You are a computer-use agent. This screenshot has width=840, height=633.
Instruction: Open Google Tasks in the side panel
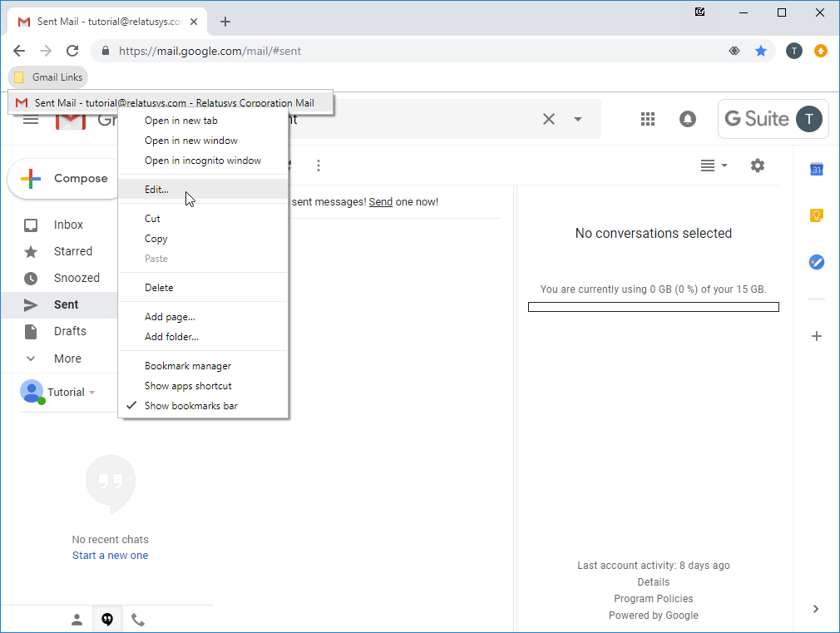pyautogui.click(x=816, y=262)
